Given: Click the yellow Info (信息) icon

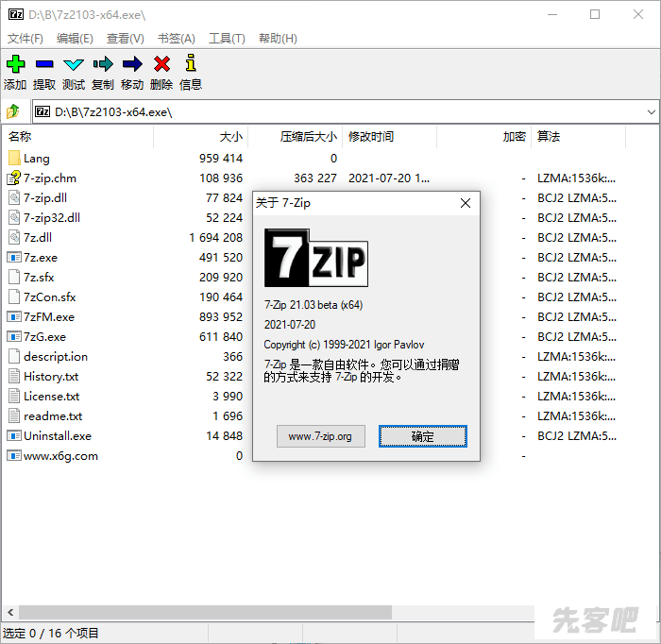Looking at the screenshot, I should [191, 64].
